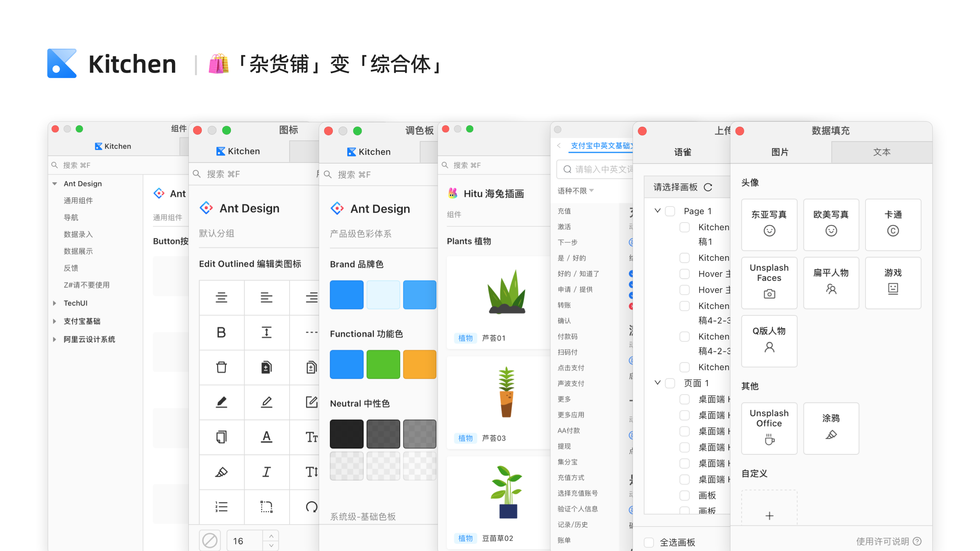Pick the black Neutral swatch
Viewport: 980px width, 551px height.
346,434
